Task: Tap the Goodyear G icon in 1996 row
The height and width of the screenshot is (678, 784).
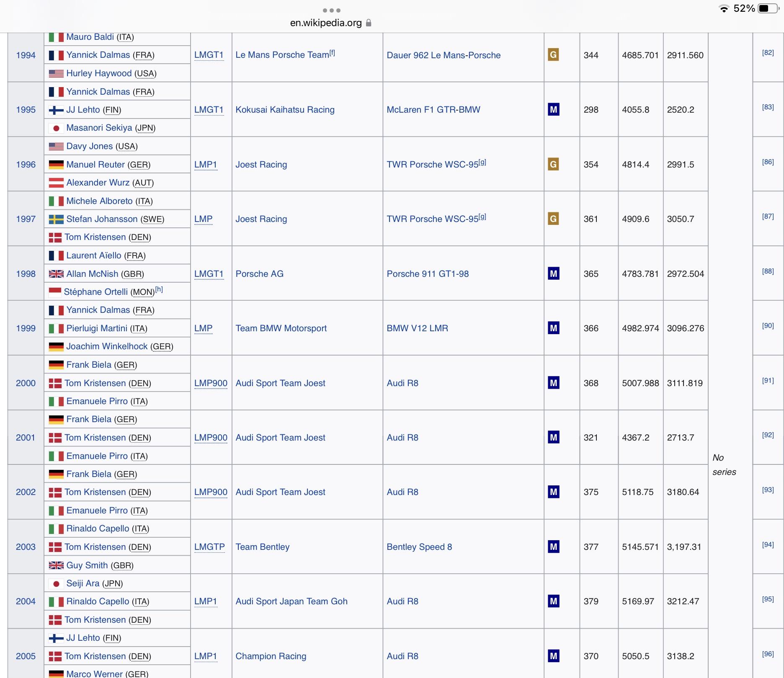Action: tap(553, 164)
